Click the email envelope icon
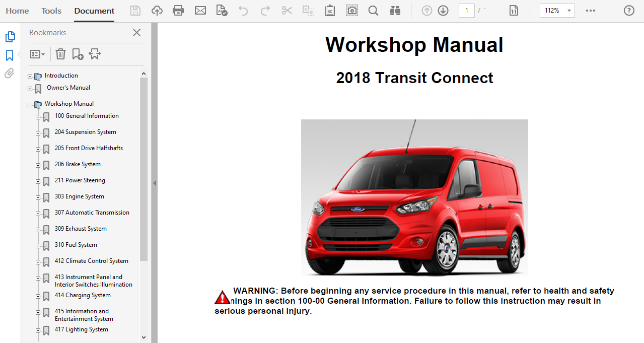This screenshot has height=343, width=644. click(x=200, y=11)
